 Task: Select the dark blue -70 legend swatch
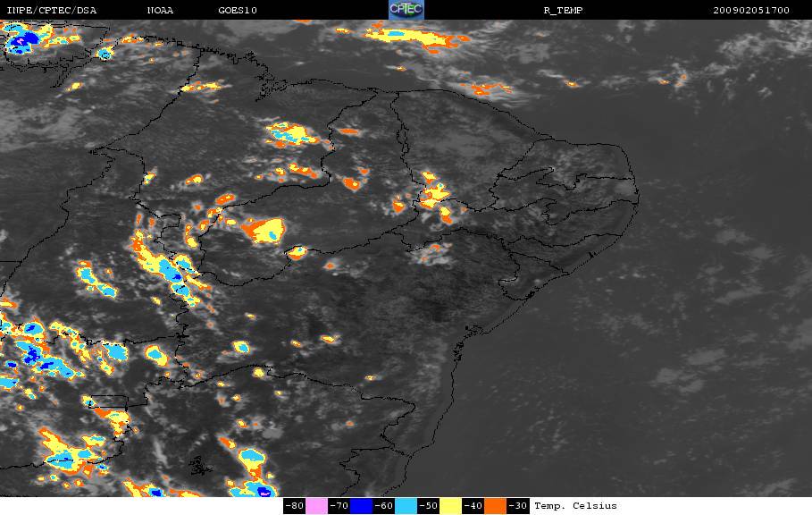point(361,506)
